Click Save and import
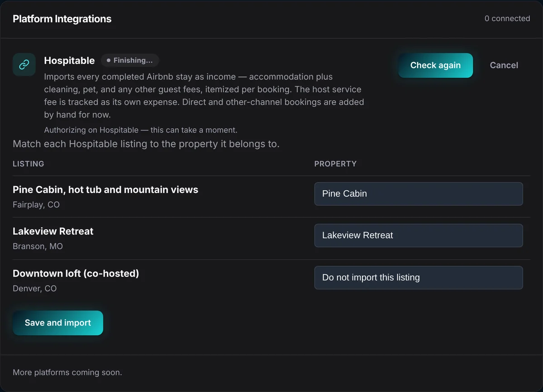 pyautogui.click(x=58, y=323)
